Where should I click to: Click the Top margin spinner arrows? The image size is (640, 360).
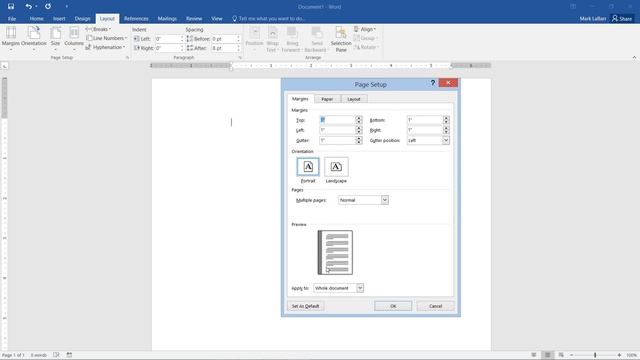coord(359,120)
